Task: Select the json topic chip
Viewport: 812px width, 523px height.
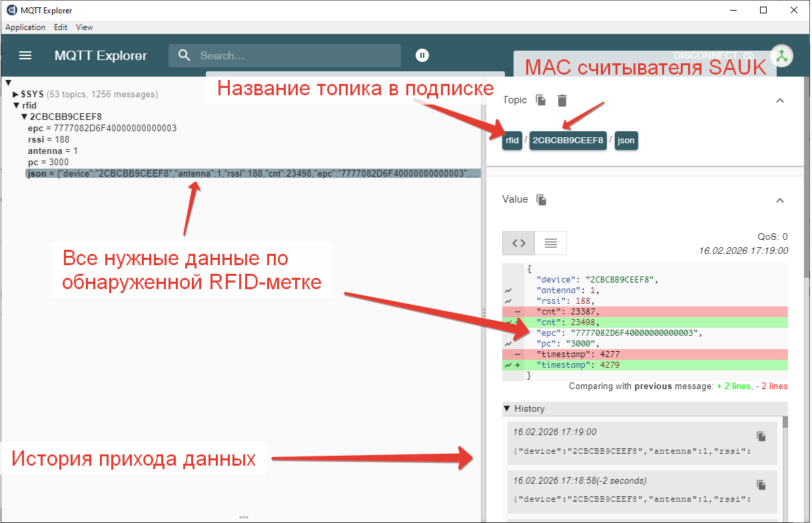Action: 625,141
